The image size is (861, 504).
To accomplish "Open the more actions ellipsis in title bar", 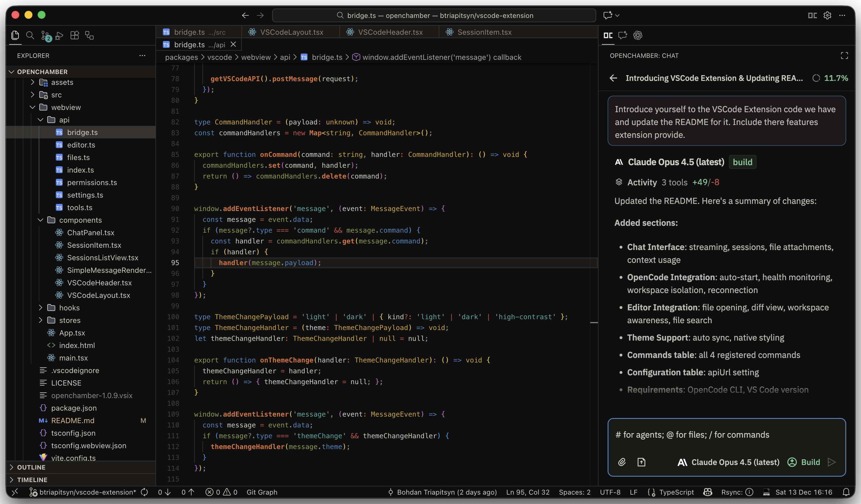I will (x=842, y=15).
